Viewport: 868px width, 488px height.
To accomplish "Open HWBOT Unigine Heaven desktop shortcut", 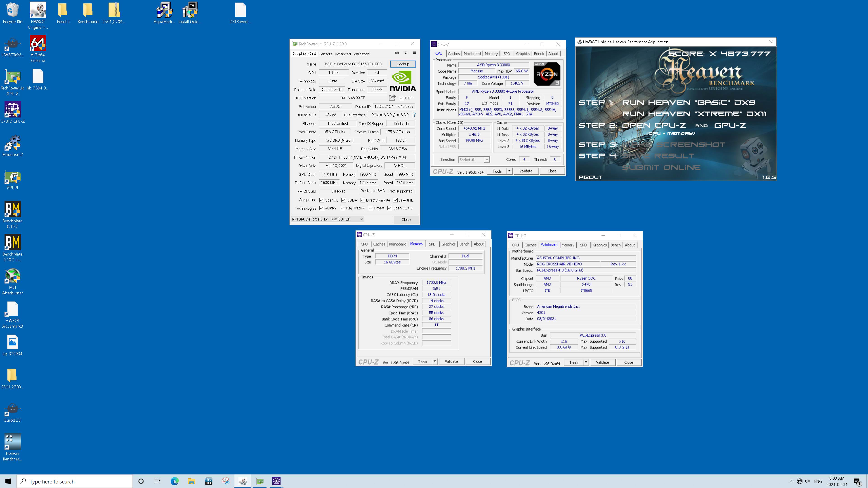I will point(38,16).
